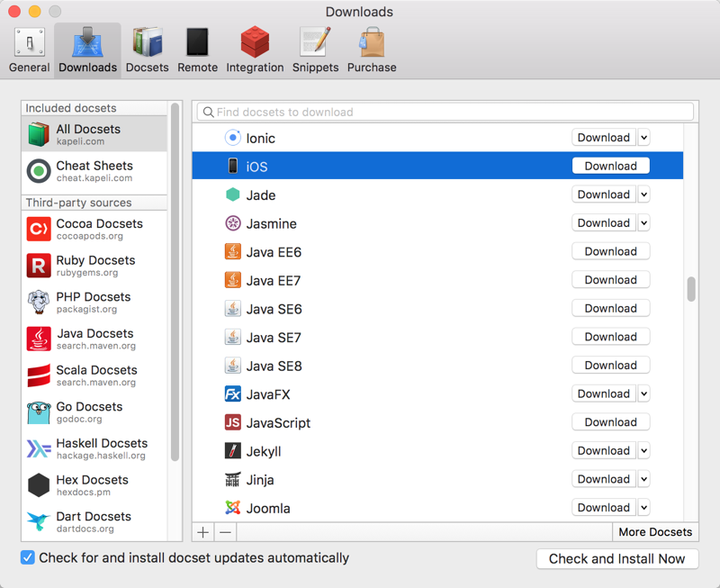This screenshot has width=720, height=588.
Task: Open version dropdown for JavaFX
Action: pos(643,394)
